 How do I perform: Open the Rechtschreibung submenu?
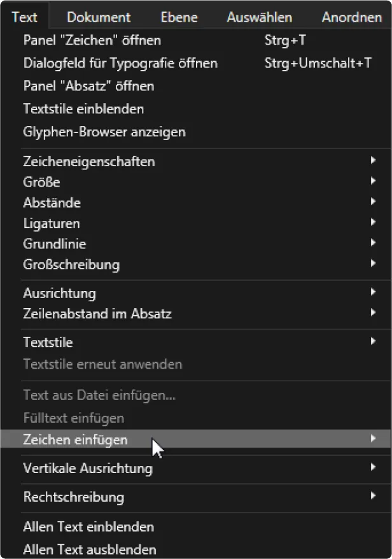[74, 497]
